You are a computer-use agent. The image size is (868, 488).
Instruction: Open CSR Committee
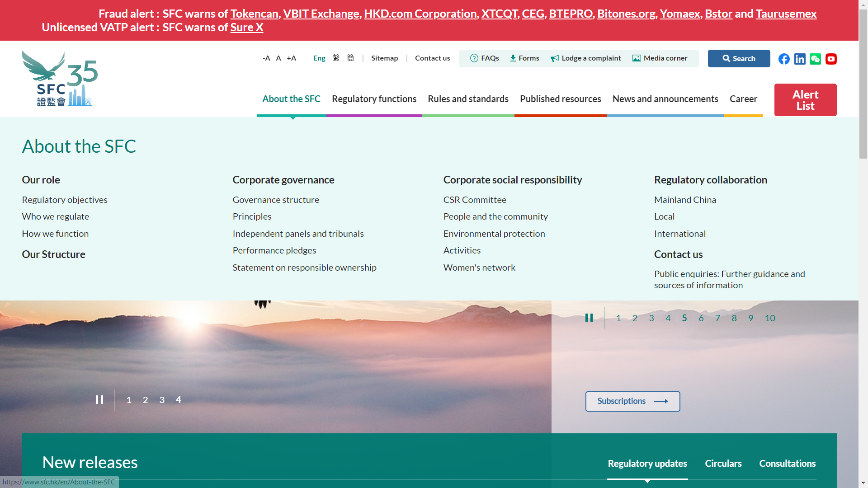(475, 200)
